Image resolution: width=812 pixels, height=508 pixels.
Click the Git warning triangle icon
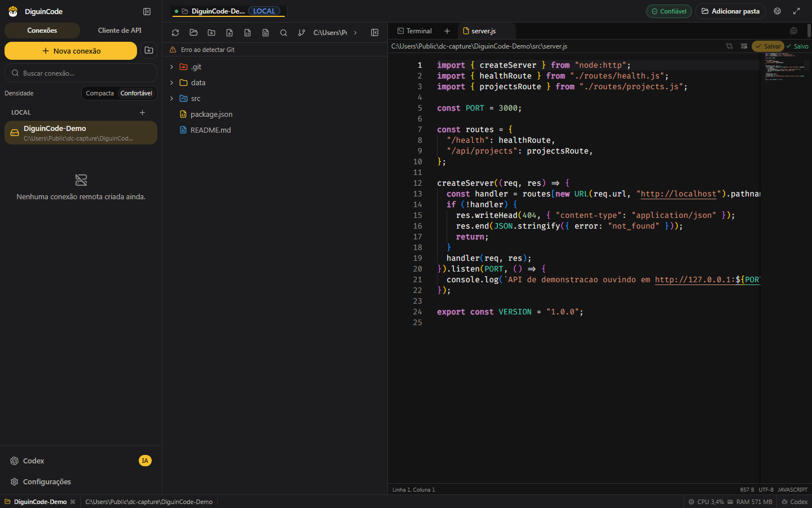coord(173,50)
